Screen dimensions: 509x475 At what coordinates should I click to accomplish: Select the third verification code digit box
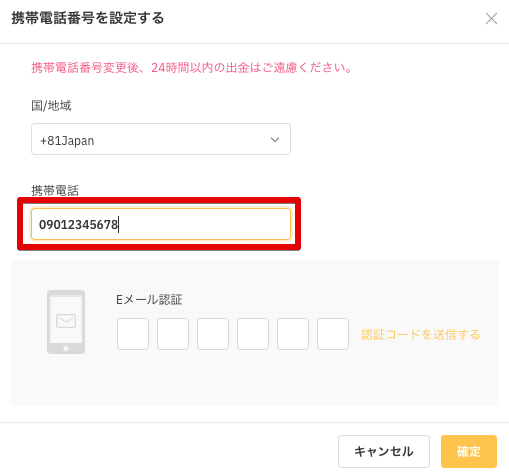point(213,334)
